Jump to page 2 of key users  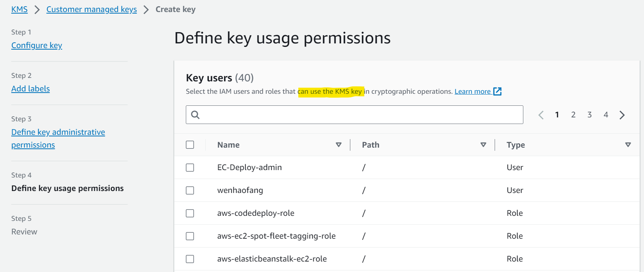pyautogui.click(x=573, y=115)
